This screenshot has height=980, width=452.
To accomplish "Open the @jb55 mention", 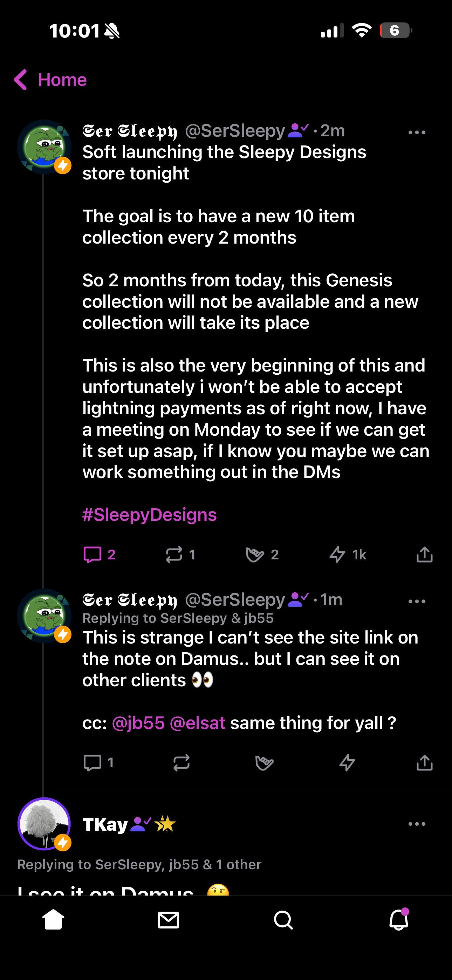I will click(138, 723).
